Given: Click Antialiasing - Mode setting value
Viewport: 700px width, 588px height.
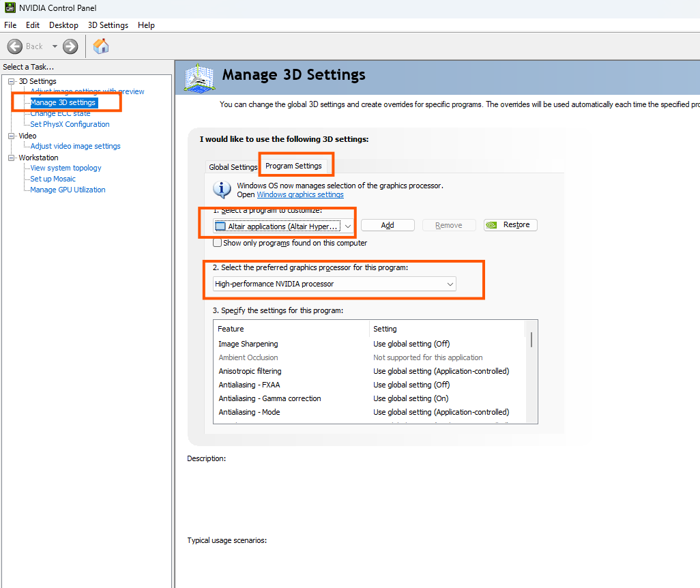Looking at the screenshot, I should (441, 412).
